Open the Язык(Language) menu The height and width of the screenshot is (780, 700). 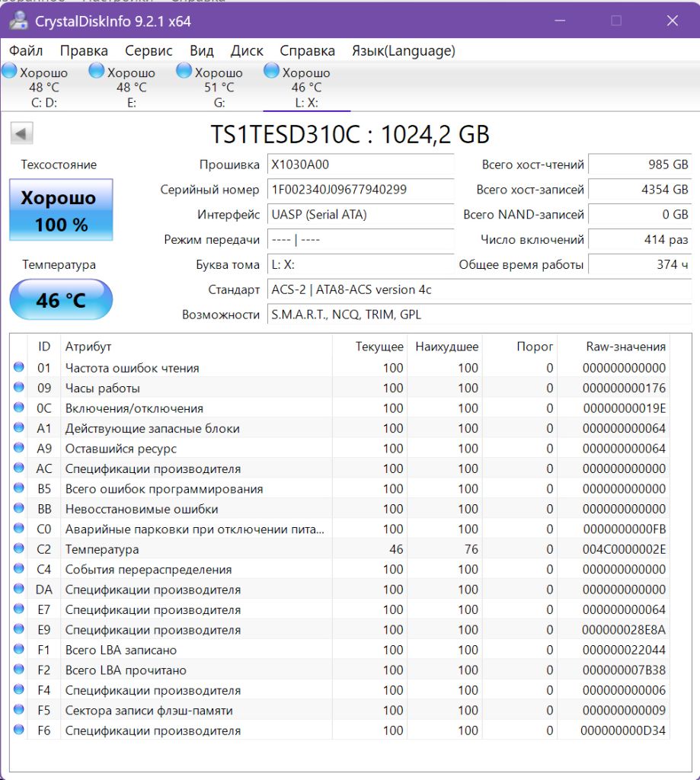pos(404,51)
